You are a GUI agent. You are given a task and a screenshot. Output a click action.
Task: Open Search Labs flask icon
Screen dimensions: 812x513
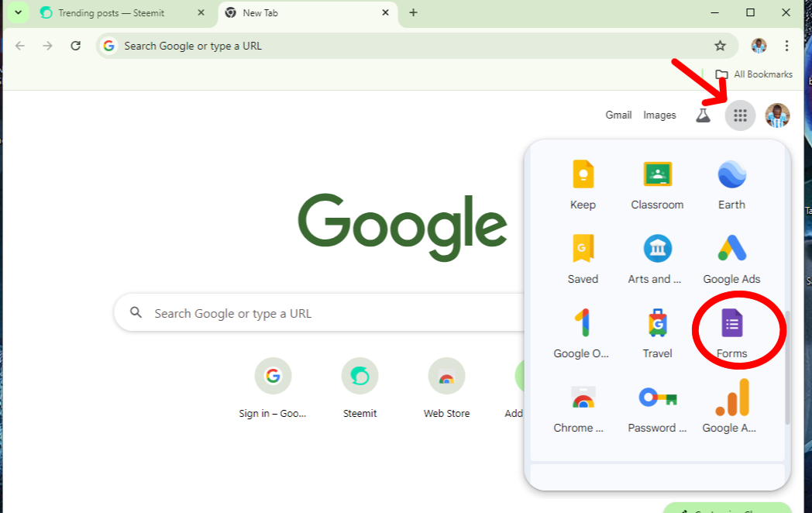(x=703, y=115)
